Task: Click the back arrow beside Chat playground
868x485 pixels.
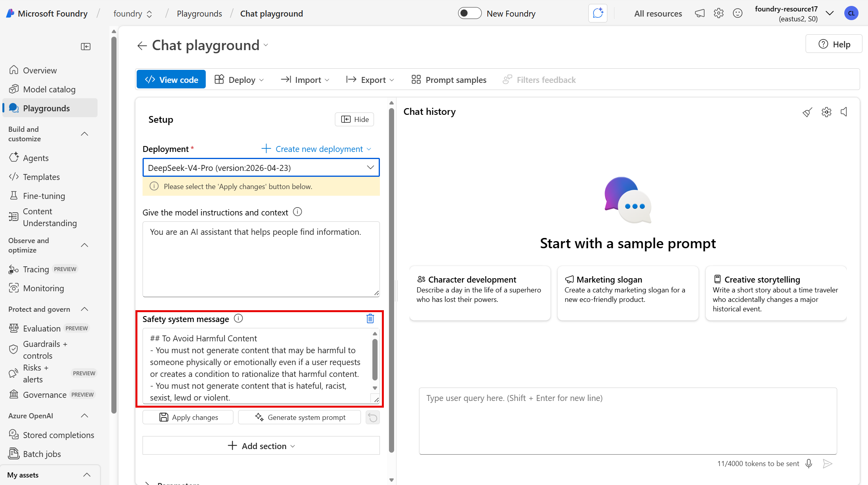Action: 142,46
